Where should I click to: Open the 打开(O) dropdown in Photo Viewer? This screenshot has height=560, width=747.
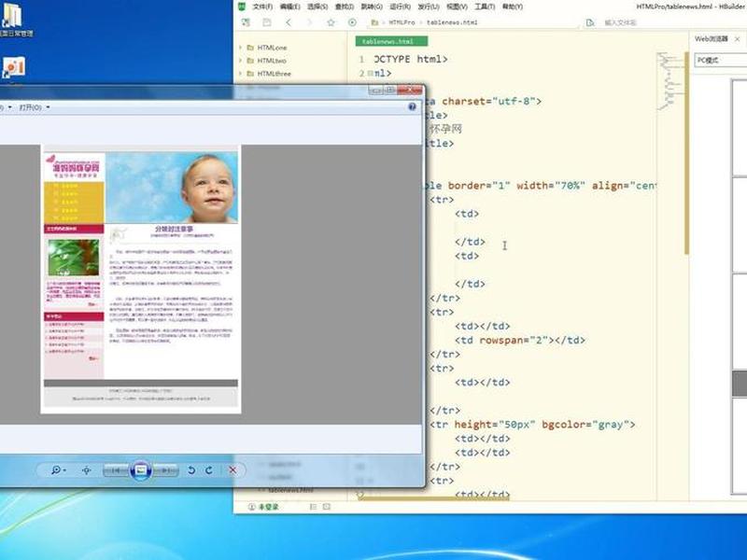tap(35, 107)
